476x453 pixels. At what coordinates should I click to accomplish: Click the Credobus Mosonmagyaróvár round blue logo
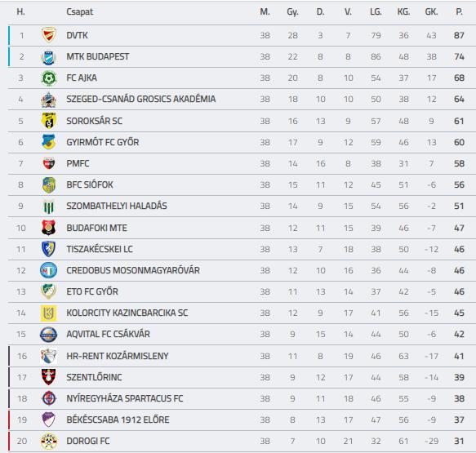point(48,270)
